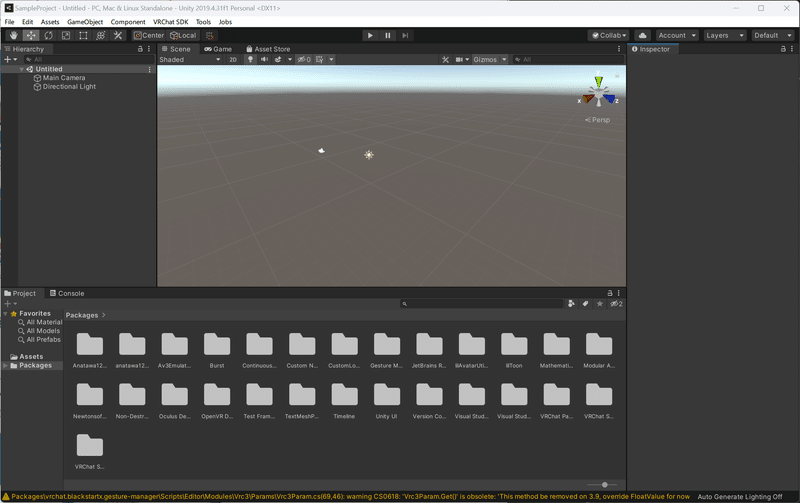Open the Jobs menu

pyautogui.click(x=225, y=22)
